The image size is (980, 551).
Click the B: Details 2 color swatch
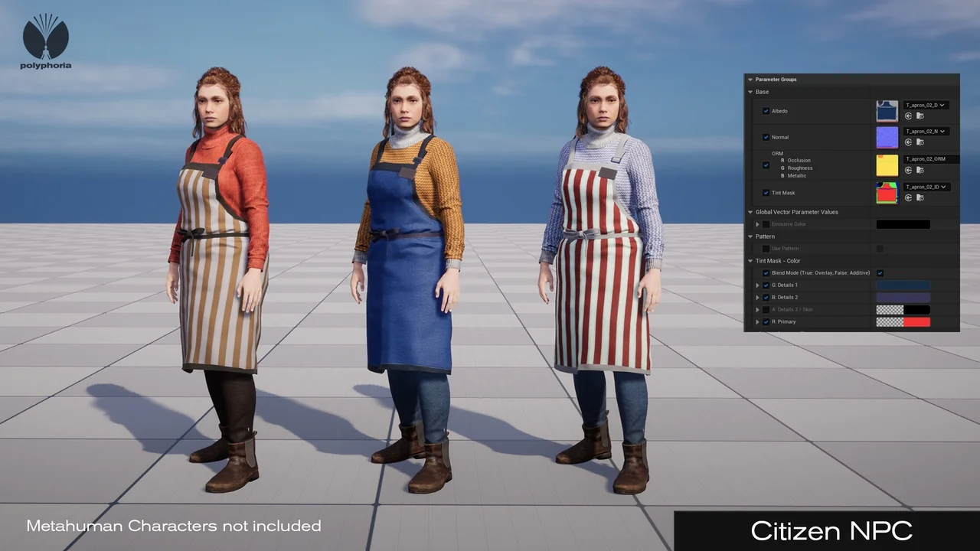coord(903,298)
